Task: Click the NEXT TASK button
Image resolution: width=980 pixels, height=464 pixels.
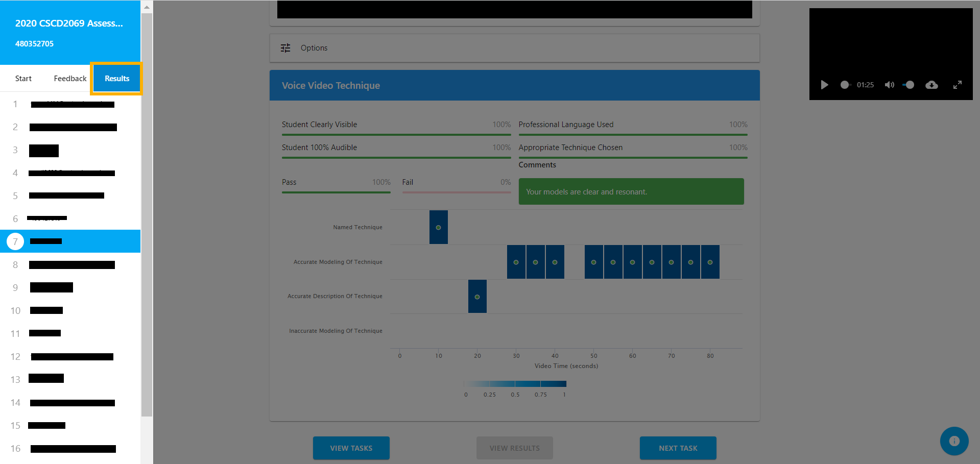Action: click(x=678, y=448)
